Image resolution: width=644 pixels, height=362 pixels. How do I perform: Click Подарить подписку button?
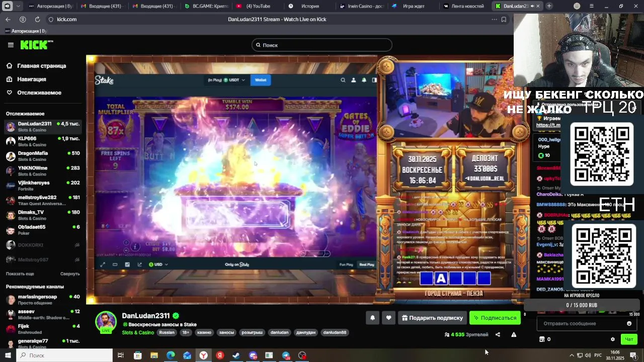coord(432,318)
